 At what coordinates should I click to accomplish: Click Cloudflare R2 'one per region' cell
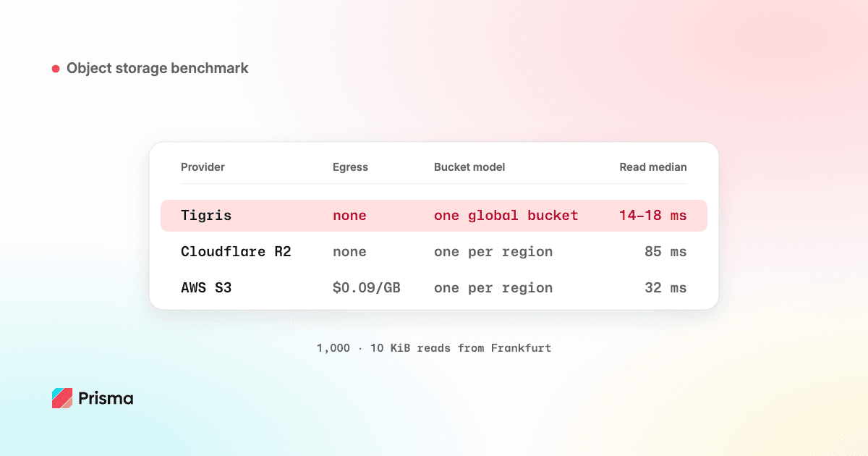pyautogui.click(x=493, y=252)
